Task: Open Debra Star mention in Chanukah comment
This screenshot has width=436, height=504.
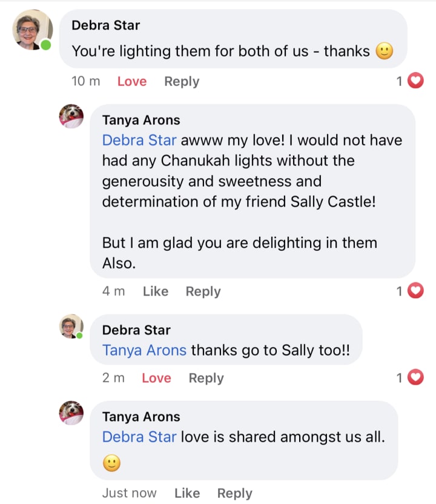Action: pos(139,141)
